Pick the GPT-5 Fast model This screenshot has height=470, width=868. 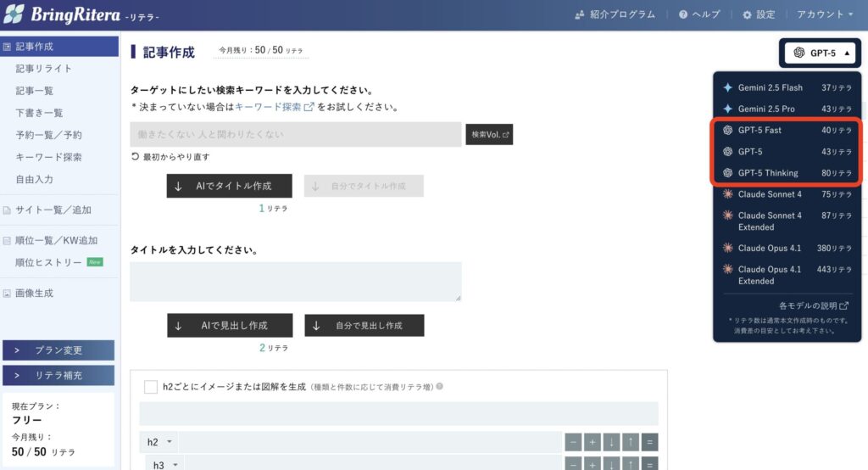[787, 131]
